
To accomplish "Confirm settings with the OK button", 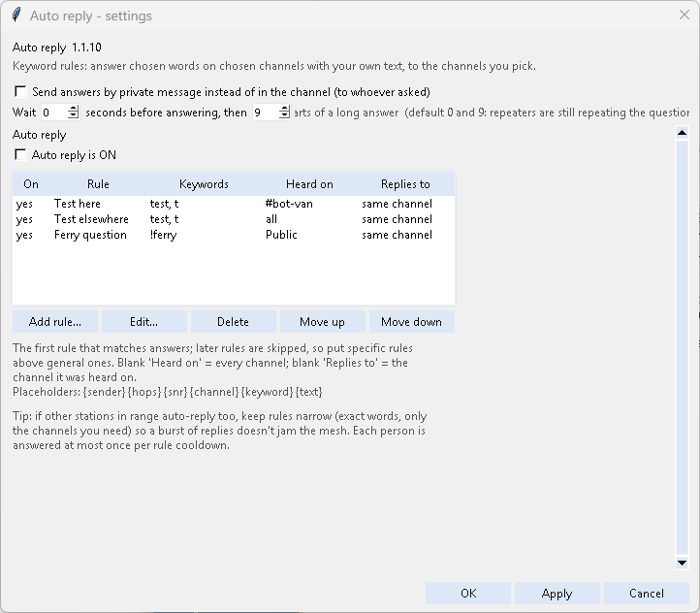I will 468,594.
